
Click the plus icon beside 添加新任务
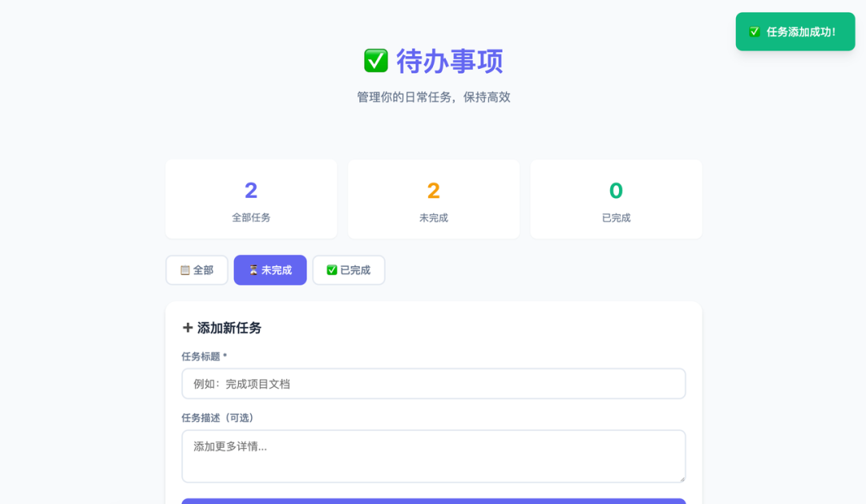tap(187, 328)
